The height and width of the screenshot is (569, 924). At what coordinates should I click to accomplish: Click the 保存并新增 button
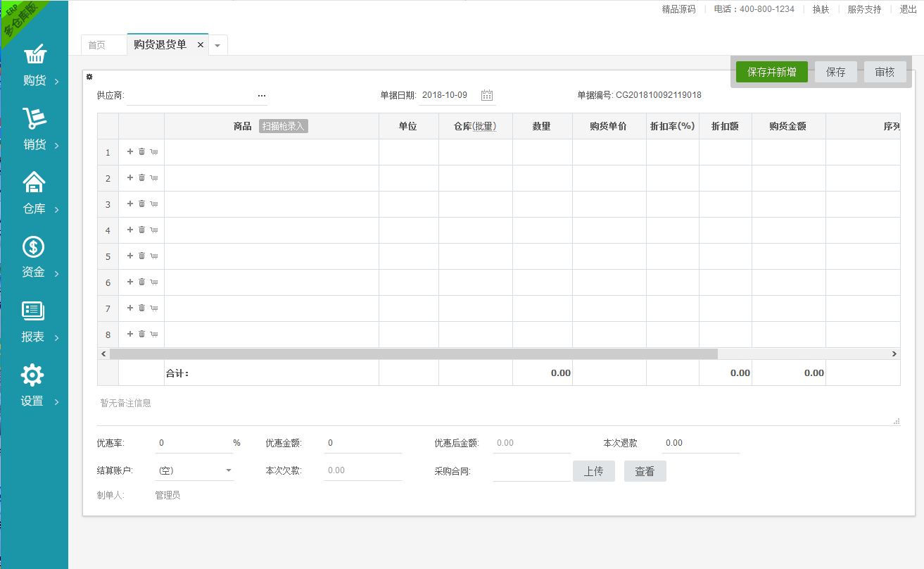coord(772,72)
